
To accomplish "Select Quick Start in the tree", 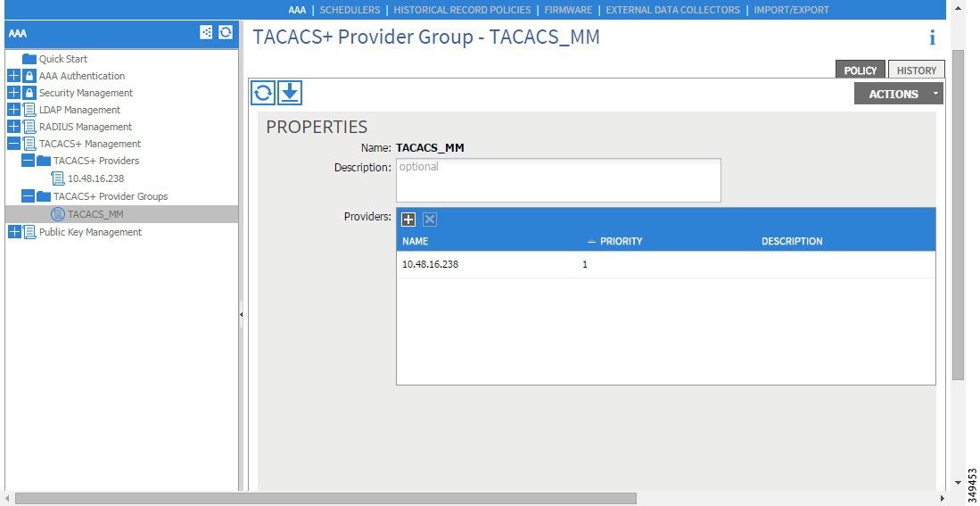I will coord(63,59).
